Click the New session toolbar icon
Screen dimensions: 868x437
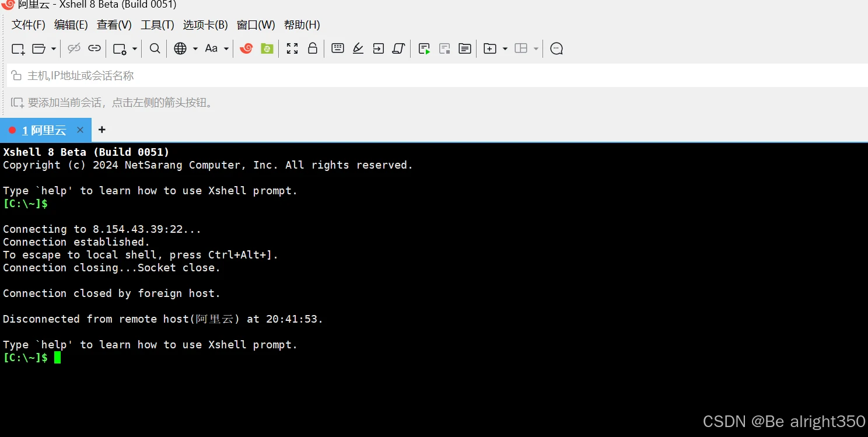18,49
